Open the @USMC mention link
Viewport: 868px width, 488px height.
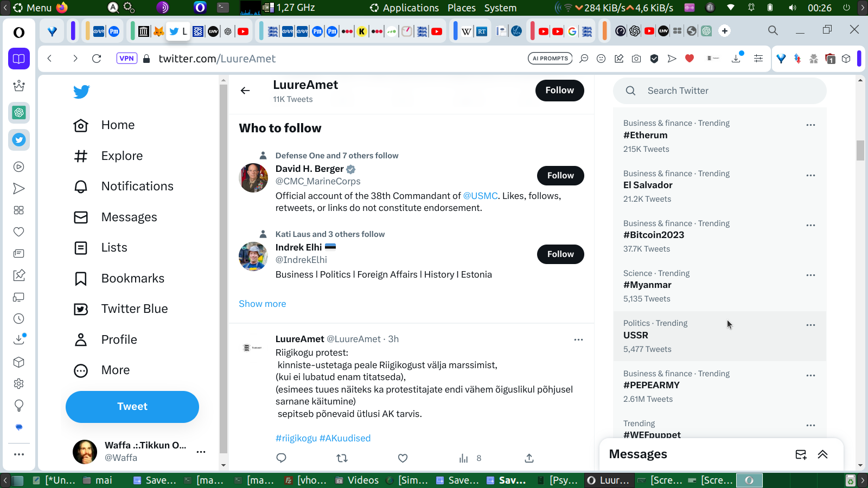(x=480, y=196)
